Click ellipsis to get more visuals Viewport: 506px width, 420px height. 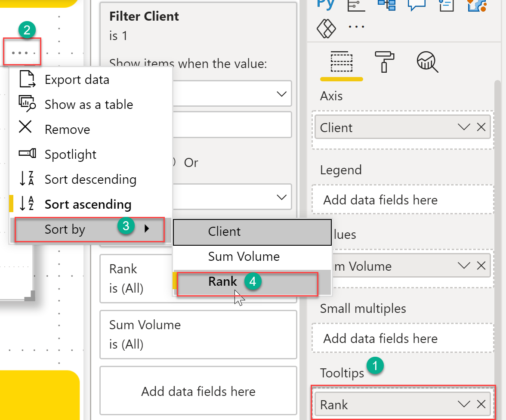(356, 27)
